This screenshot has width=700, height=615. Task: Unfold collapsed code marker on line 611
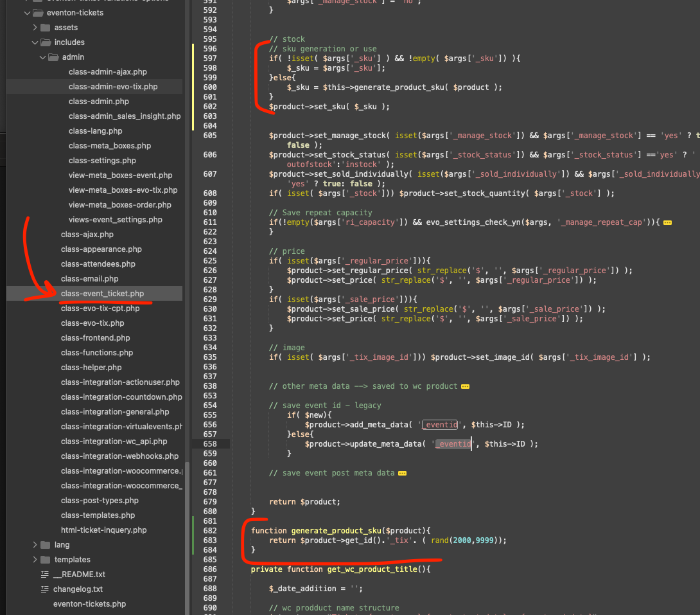coord(667,222)
